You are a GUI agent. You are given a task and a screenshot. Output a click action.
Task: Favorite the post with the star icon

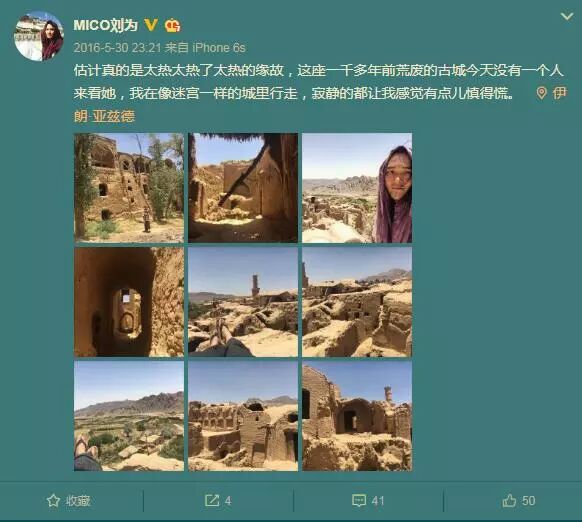click(x=53, y=500)
